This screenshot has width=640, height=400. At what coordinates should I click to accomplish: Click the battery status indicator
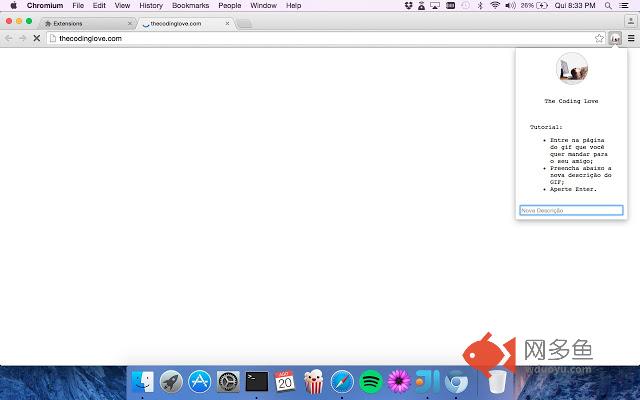pyautogui.click(x=534, y=5)
